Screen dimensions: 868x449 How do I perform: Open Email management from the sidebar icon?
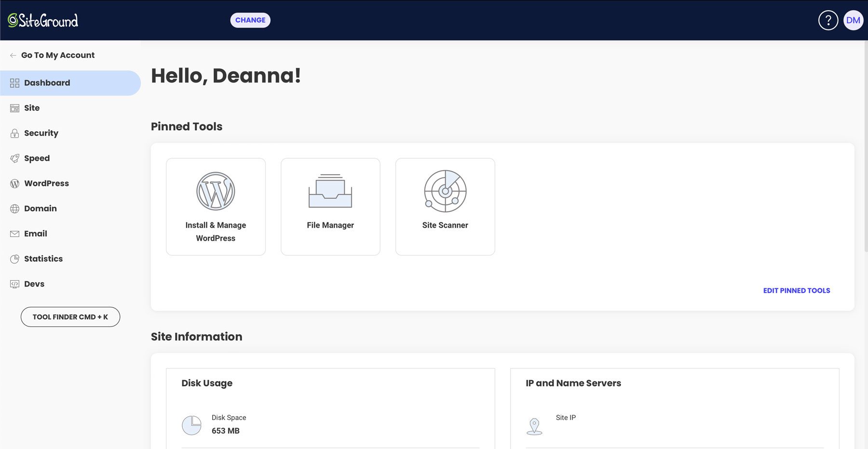(x=14, y=233)
